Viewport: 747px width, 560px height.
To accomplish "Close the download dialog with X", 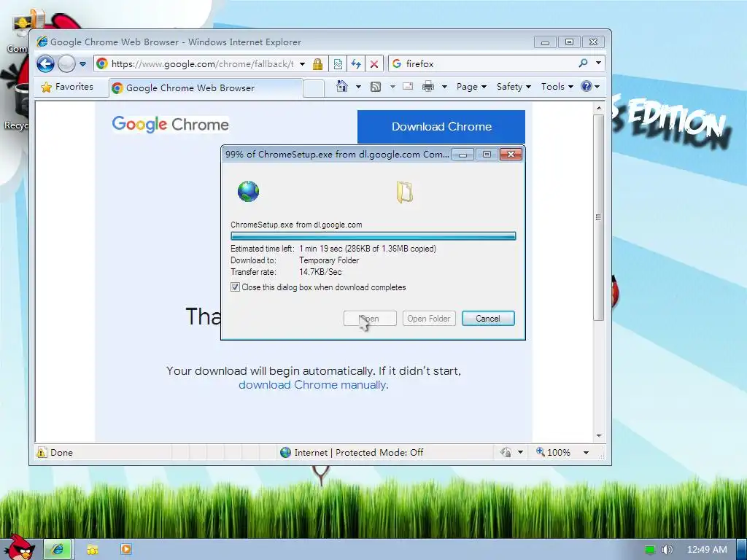I will point(511,155).
